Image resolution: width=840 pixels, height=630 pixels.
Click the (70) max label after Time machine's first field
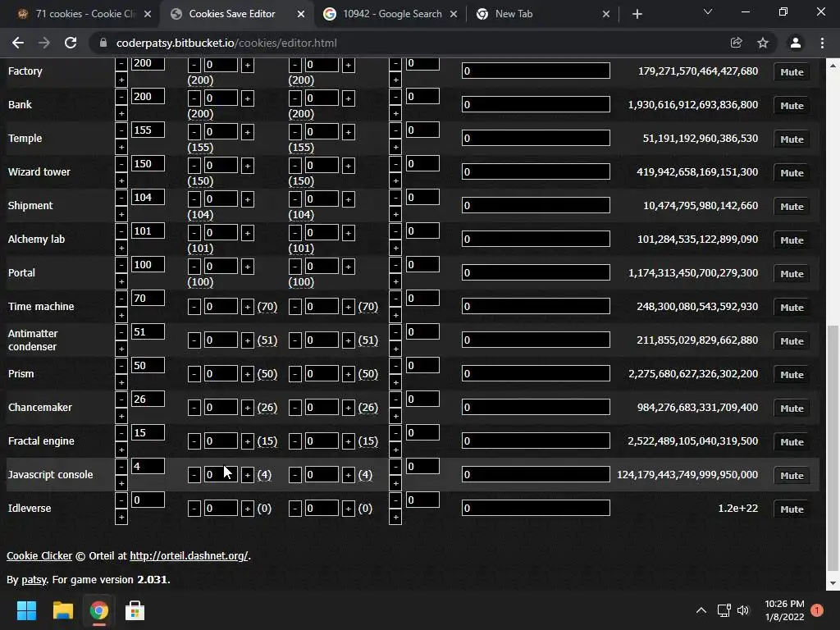pos(267,307)
